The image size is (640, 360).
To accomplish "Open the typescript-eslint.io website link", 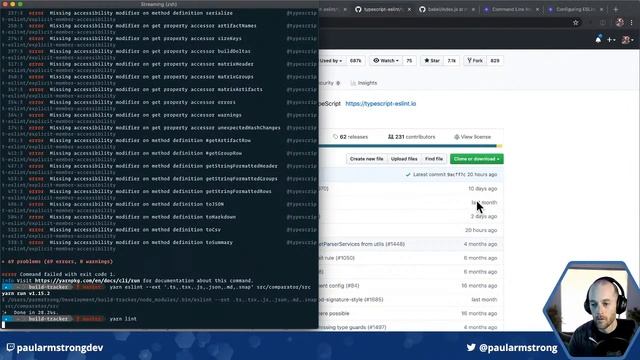I will coord(381,104).
